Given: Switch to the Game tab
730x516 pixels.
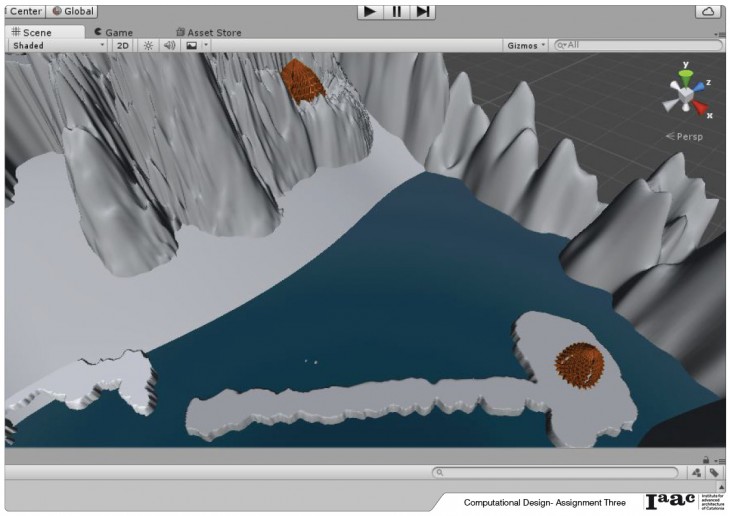Looking at the screenshot, I should pos(113,32).
